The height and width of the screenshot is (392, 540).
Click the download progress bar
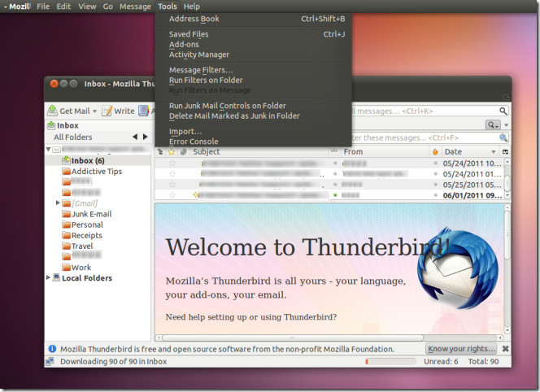pos(390,361)
